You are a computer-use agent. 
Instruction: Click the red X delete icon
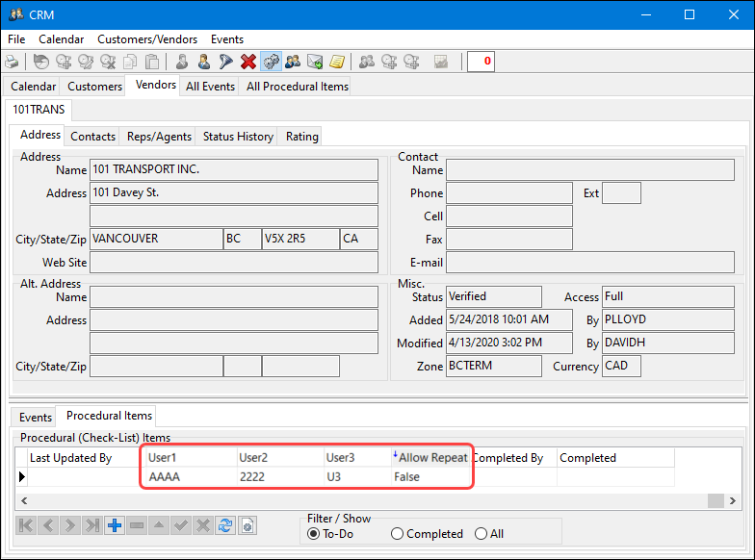247,63
